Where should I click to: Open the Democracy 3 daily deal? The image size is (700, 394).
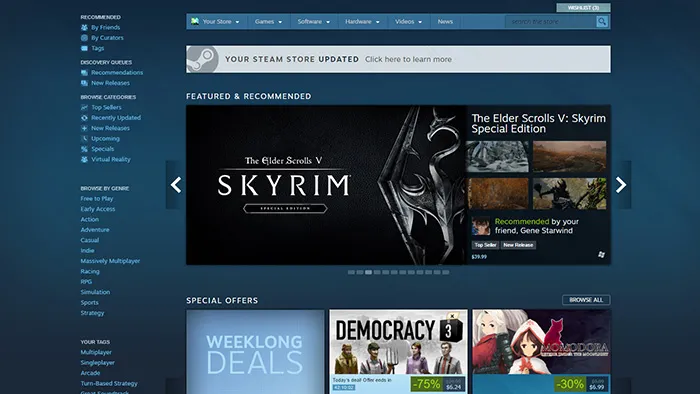398,352
